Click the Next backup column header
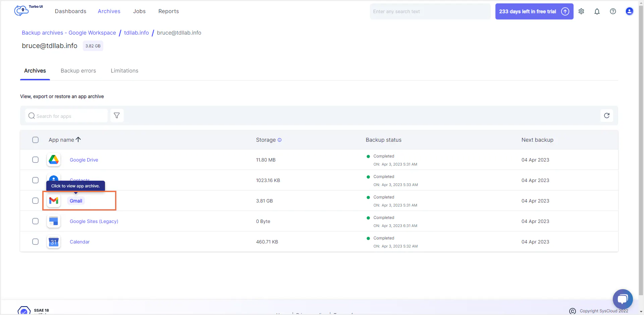Screen dimensions: 644x315 click(537, 140)
